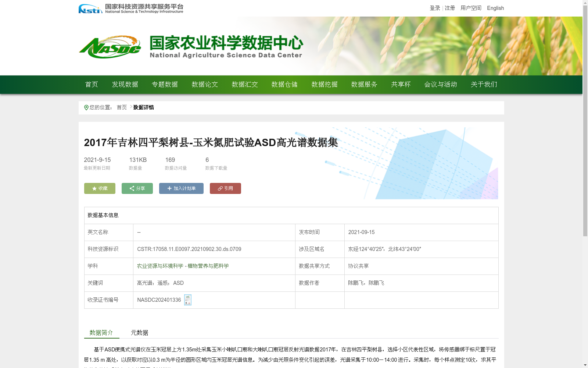Click the 分享 share button
Image resolution: width=588 pixels, height=368 pixels.
137,188
